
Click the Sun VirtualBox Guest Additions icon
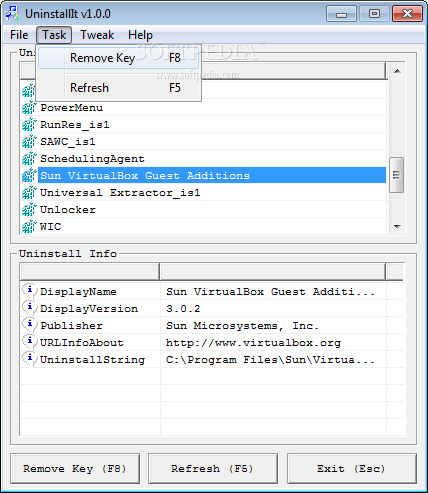(x=29, y=176)
